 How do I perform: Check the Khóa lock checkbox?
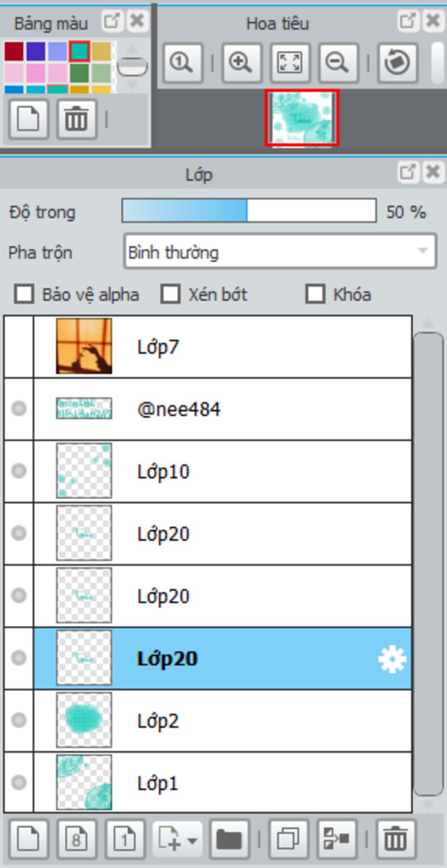315,294
